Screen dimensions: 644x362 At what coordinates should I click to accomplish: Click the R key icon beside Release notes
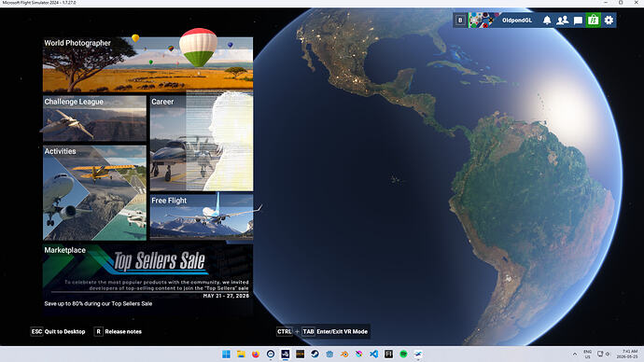point(98,331)
